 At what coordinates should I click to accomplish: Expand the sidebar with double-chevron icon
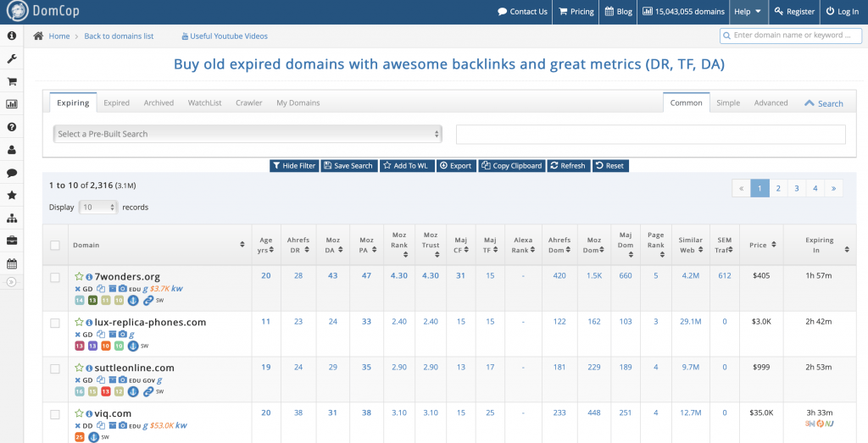click(12, 282)
